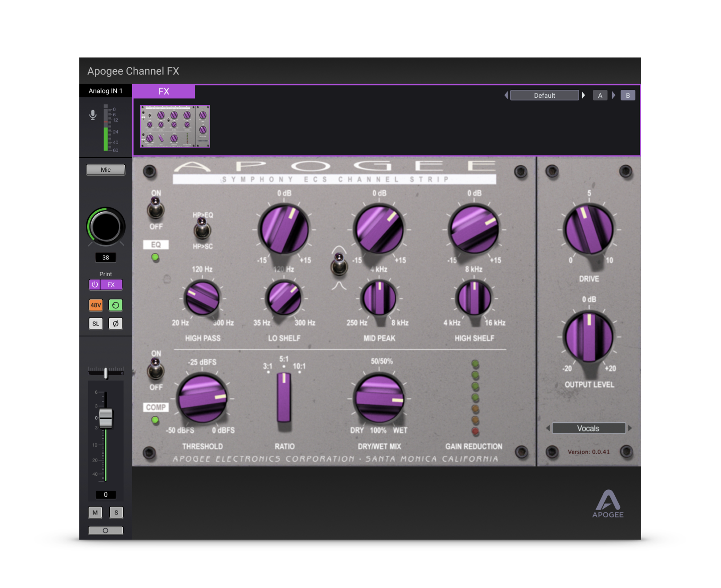Click the 3:1 ratio label
This screenshot has width=721, height=588.
268,366
